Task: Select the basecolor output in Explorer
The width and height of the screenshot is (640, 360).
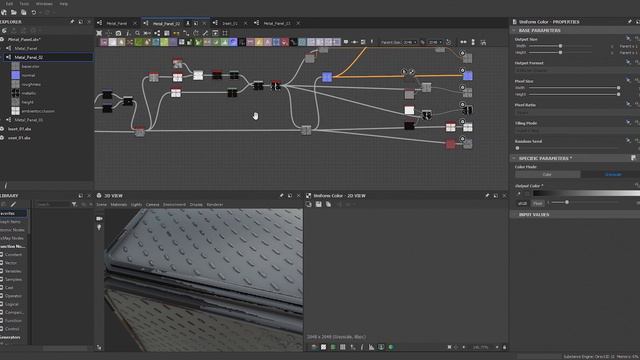Action: tap(30, 66)
